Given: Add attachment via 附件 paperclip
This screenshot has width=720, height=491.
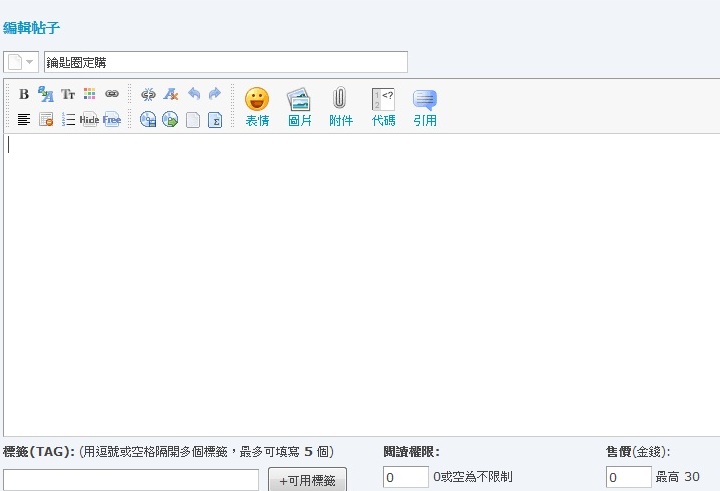Looking at the screenshot, I should tap(341, 107).
